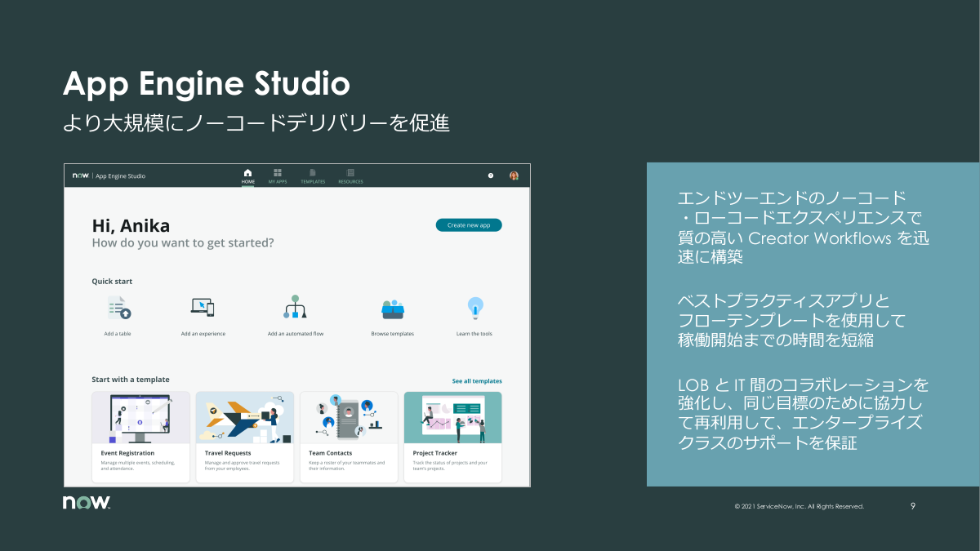Click the 'App Engine Studio' header label
This screenshot has height=551, width=980.
click(121, 176)
